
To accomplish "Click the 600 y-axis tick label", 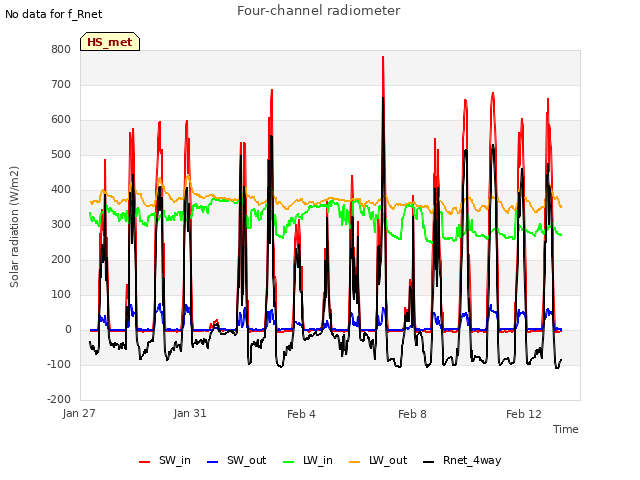I will coord(61,120).
